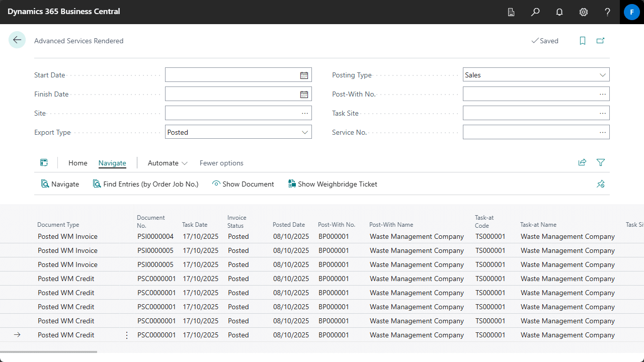This screenshot has height=362, width=644.
Task: Click the Service No. input field
Action: [x=529, y=132]
